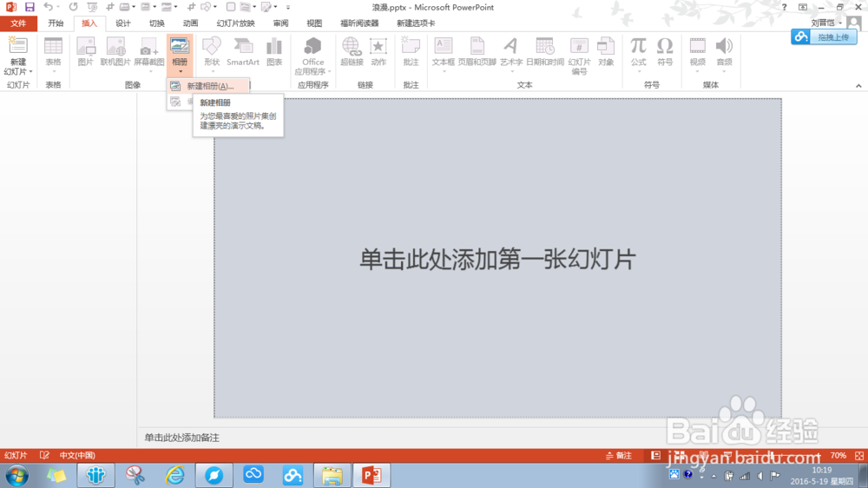Viewport: 868px width, 488px height.
Task: Open PowerPoint Help question mark
Action: (785, 7)
